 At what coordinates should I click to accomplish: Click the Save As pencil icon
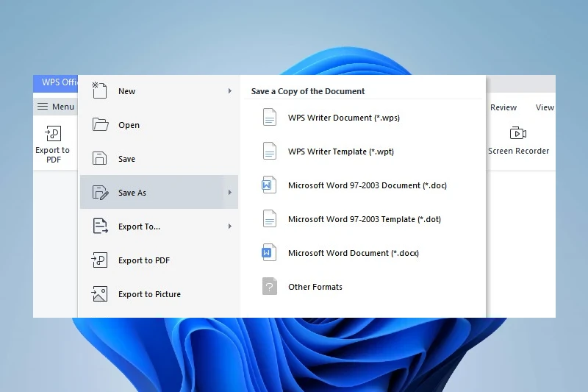tap(100, 192)
